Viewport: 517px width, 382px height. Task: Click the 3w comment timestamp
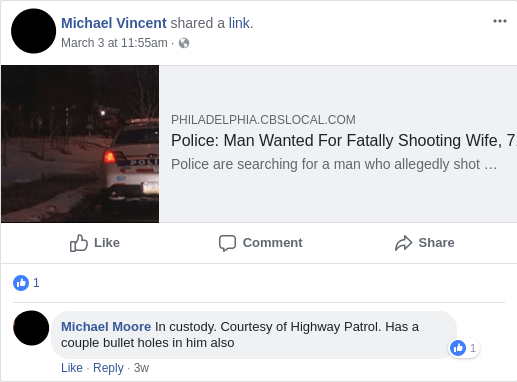141,368
